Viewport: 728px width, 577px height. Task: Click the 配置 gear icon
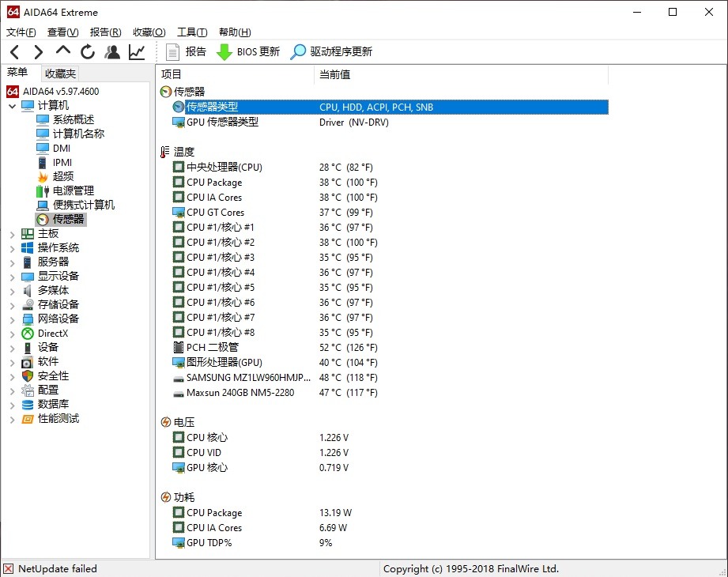click(x=28, y=390)
